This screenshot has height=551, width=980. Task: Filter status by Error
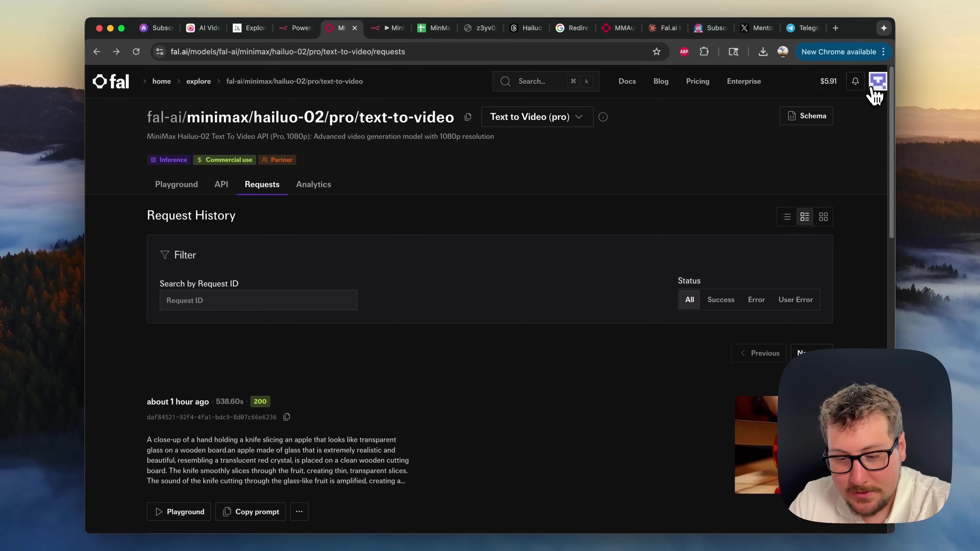[x=756, y=300]
